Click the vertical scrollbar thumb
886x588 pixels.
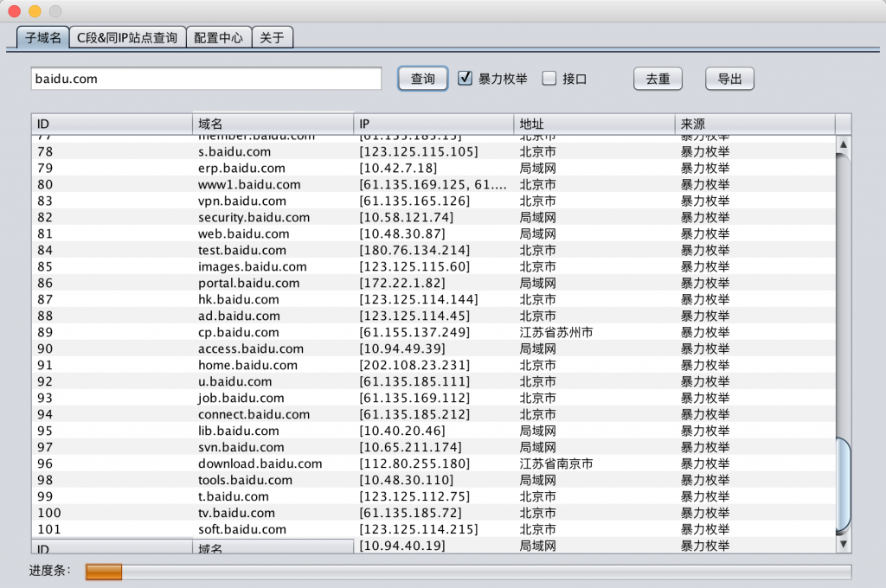(x=843, y=484)
